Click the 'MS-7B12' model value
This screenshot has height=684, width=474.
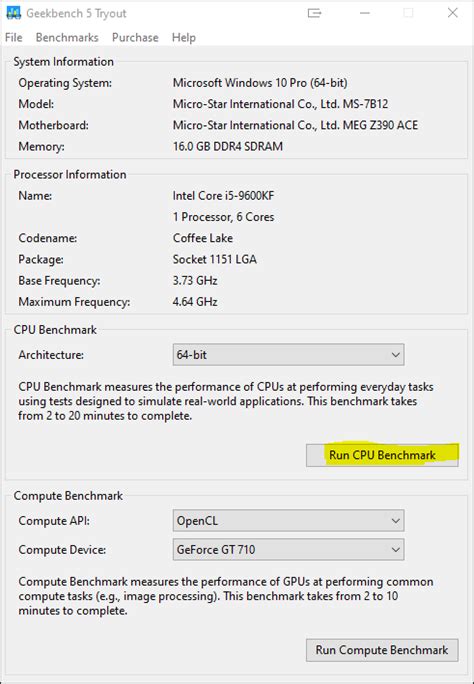(x=365, y=104)
